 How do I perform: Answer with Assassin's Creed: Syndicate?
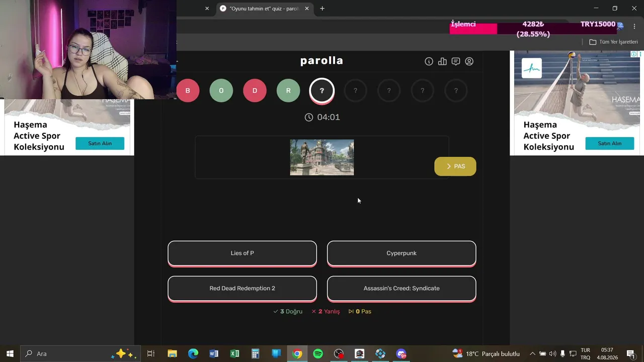point(401,288)
